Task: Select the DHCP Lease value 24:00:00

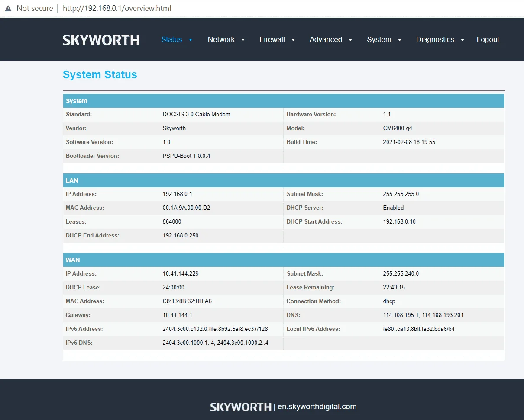Action: tap(174, 288)
